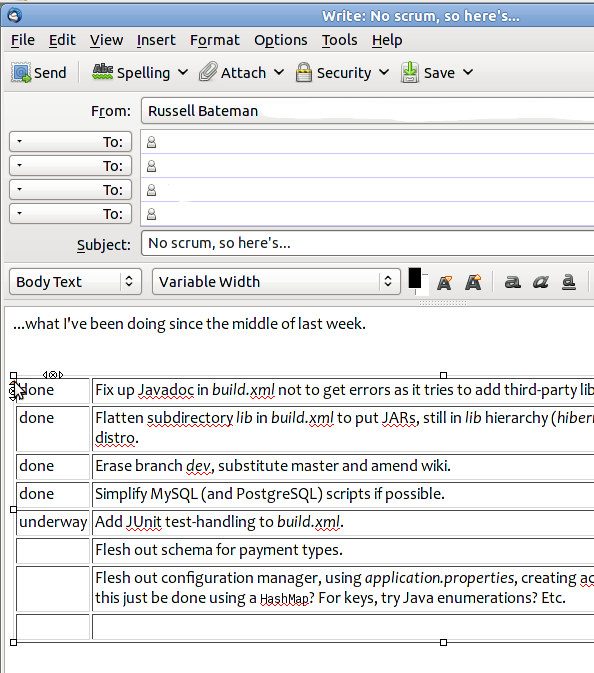Click the smaller font size icon
The image size is (594, 673).
click(445, 282)
